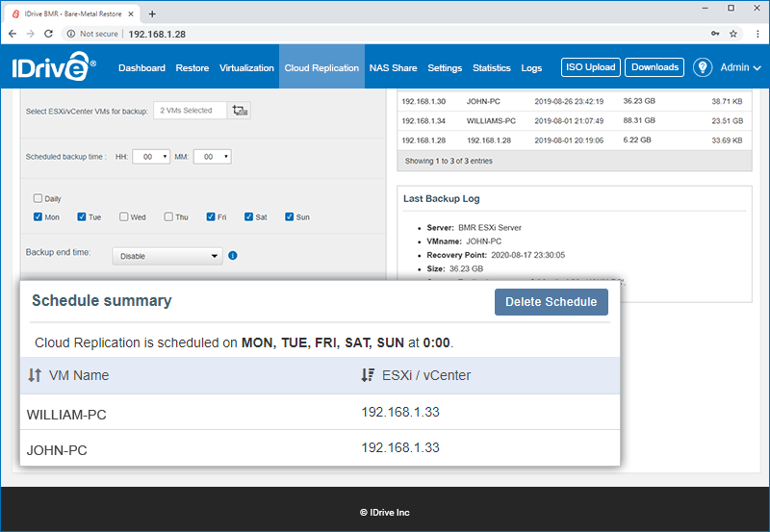The image size is (770, 532).
Task: Click the 2 VMs Selected field
Action: click(190, 111)
